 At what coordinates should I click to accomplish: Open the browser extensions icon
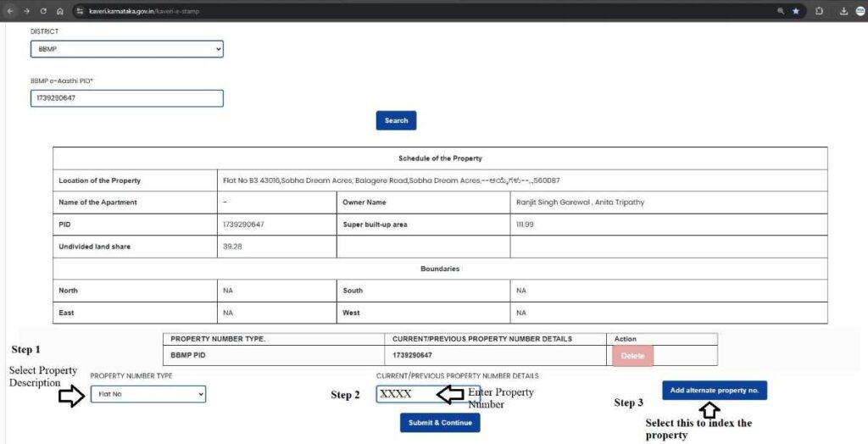click(x=820, y=11)
